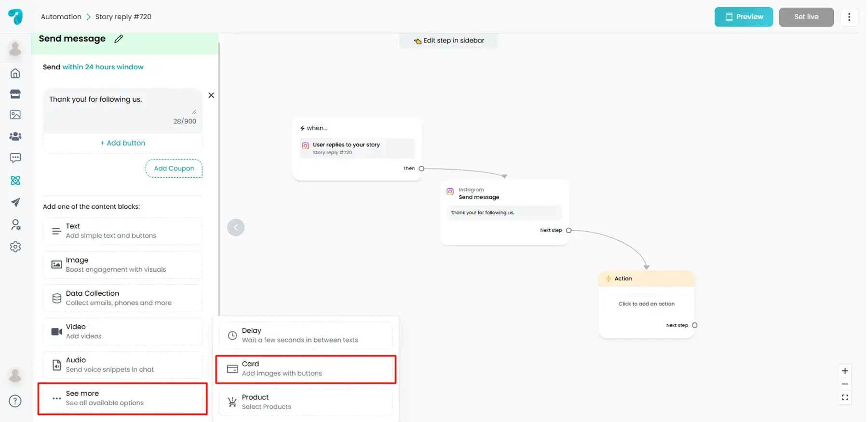This screenshot has height=422, width=868.
Task: Click the paper plane broadcast icon
Action: coord(15,202)
